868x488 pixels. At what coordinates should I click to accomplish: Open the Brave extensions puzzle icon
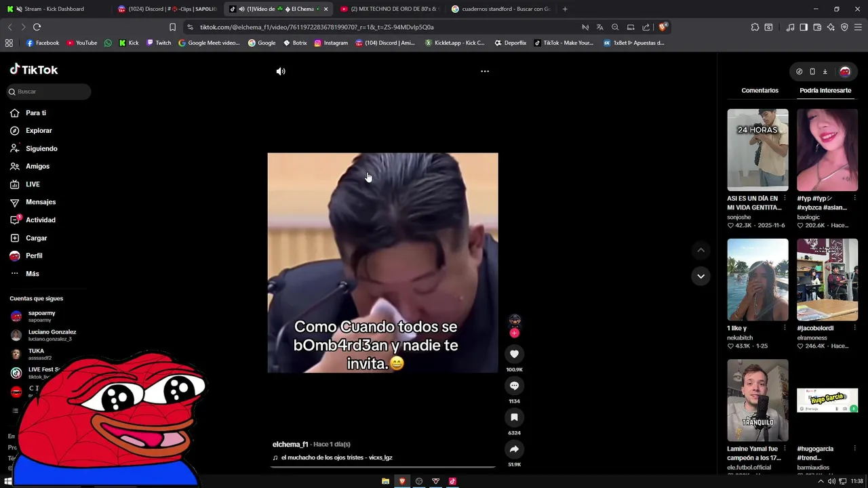tap(755, 27)
